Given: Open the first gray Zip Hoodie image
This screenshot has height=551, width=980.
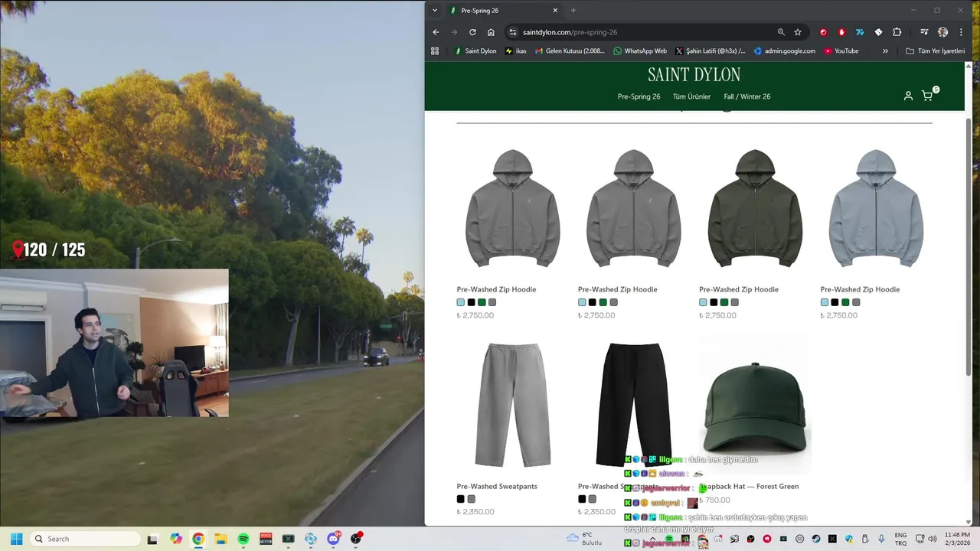Looking at the screenshot, I should 512,208.
